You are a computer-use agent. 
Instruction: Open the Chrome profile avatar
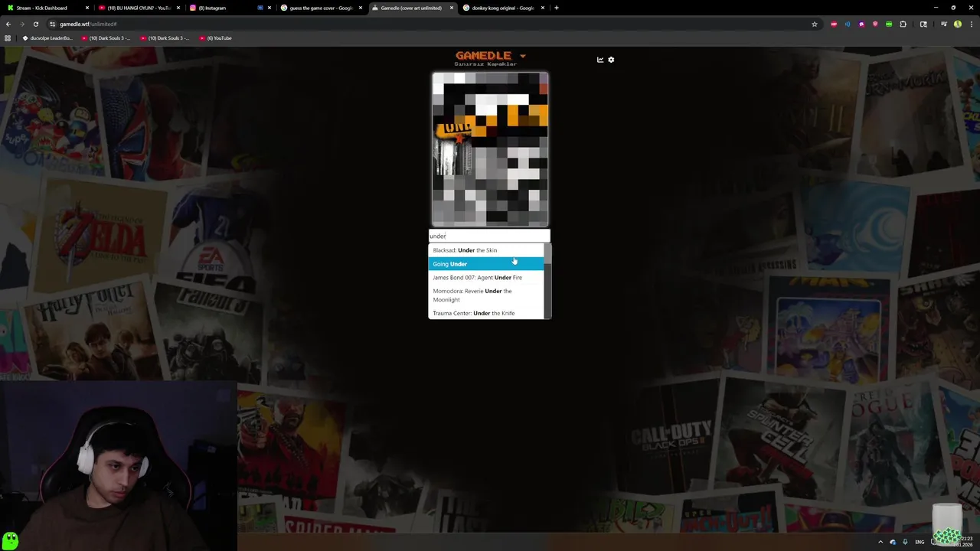(958, 24)
